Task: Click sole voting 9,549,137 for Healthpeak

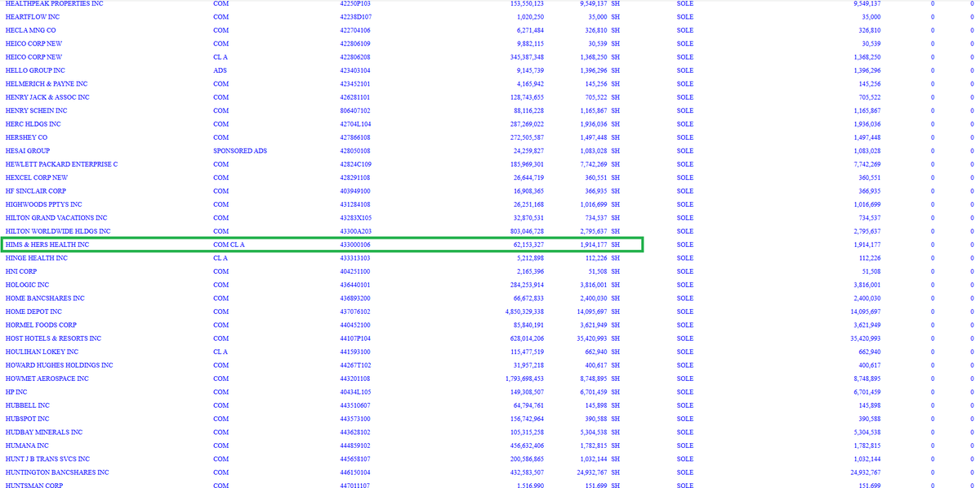Action: (866, 3)
